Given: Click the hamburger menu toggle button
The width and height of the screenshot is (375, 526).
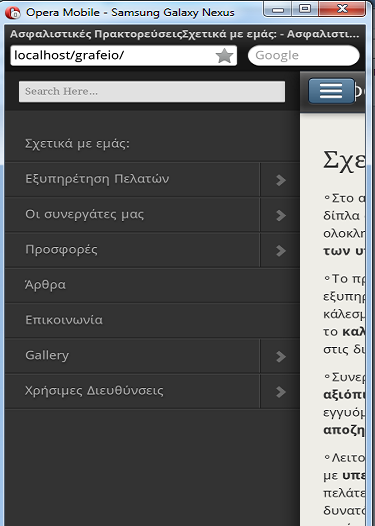Looking at the screenshot, I should pyautogui.click(x=331, y=91).
